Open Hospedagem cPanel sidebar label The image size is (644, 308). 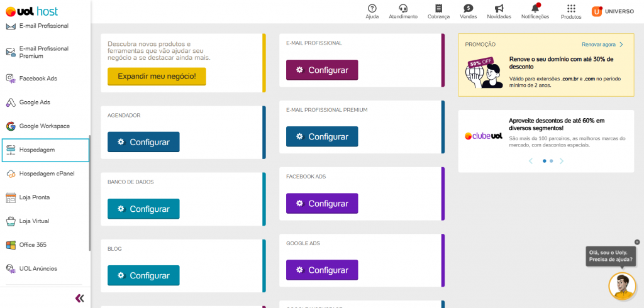click(47, 173)
